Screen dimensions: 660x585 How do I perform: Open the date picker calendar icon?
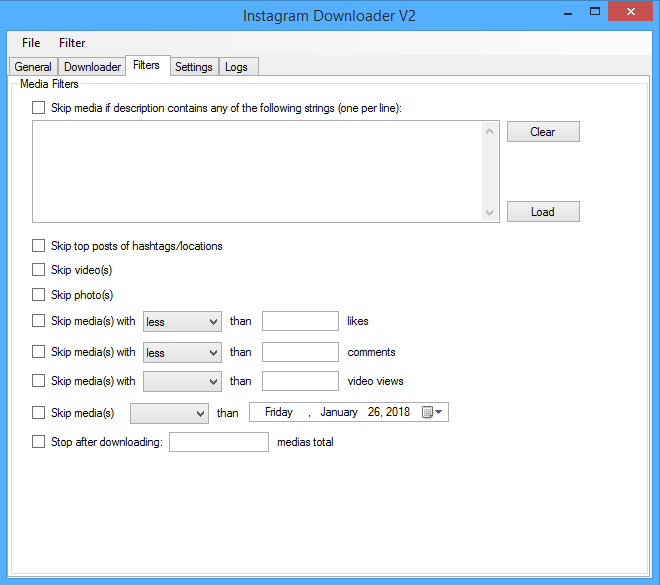[432, 412]
